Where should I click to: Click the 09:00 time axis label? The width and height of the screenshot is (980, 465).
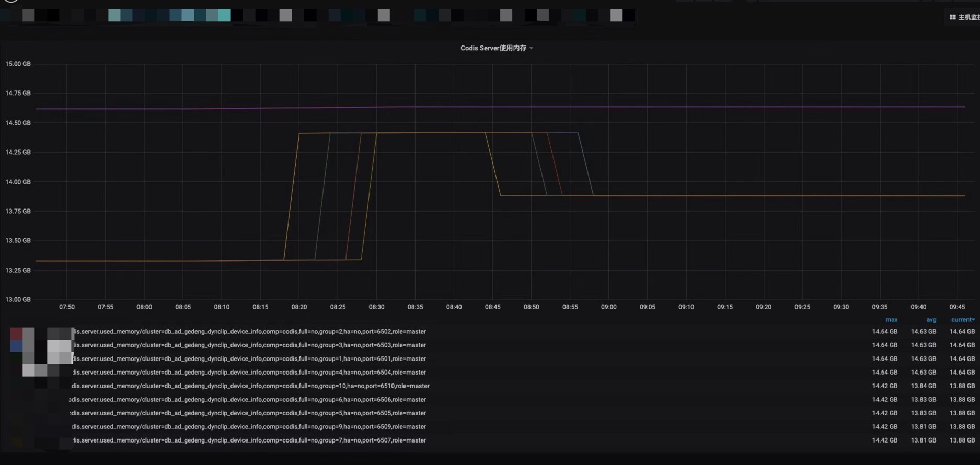click(x=608, y=307)
